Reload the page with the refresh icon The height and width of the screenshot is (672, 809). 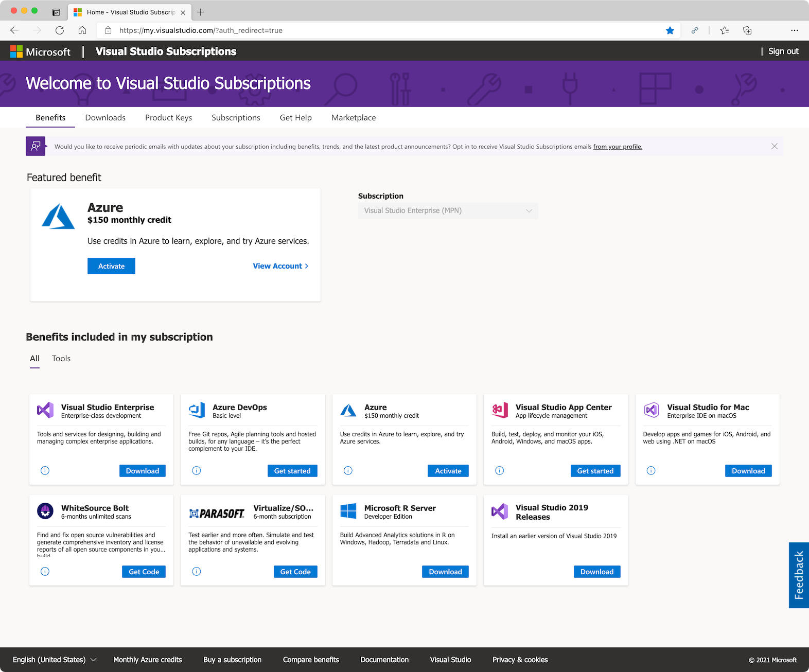60,30
